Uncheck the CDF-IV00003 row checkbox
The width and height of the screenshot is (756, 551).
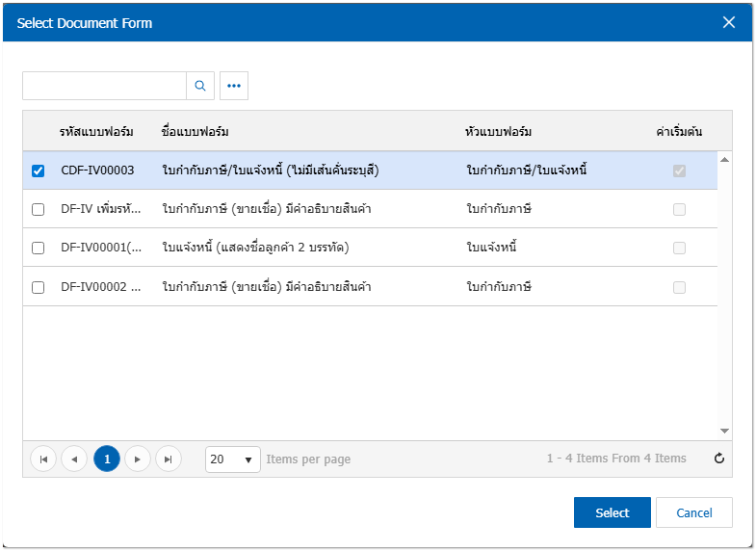pyautogui.click(x=39, y=171)
